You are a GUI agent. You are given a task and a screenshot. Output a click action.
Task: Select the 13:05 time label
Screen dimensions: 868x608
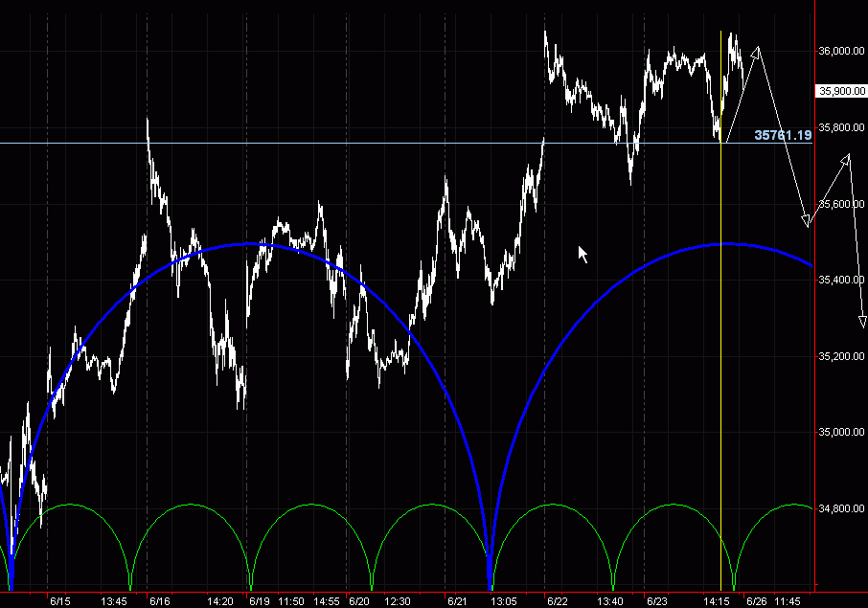tap(503, 601)
